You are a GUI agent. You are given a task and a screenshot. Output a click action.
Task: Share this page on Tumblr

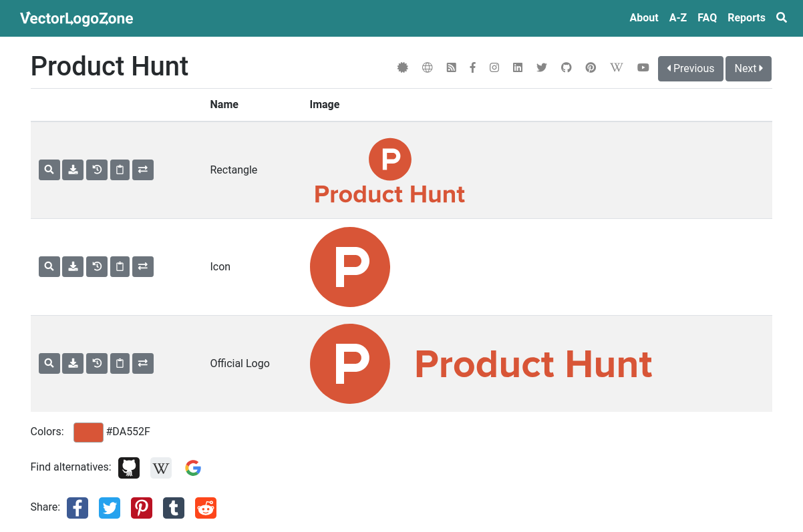pyautogui.click(x=174, y=508)
